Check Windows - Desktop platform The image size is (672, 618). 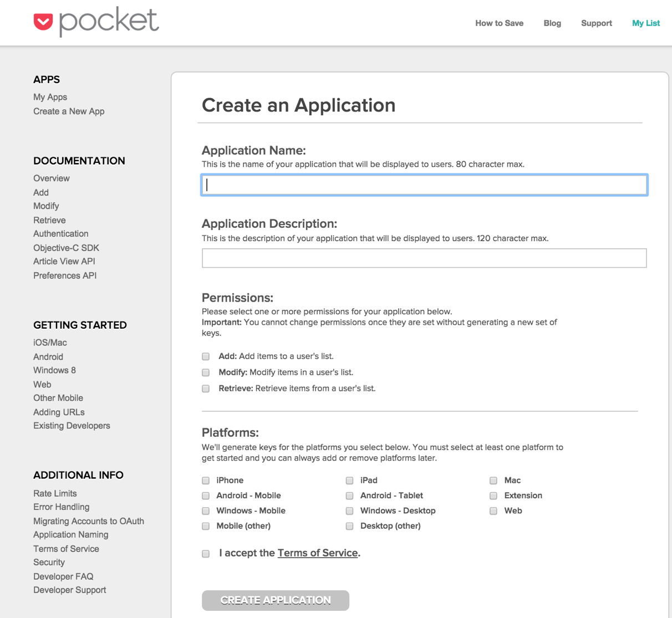(x=349, y=510)
